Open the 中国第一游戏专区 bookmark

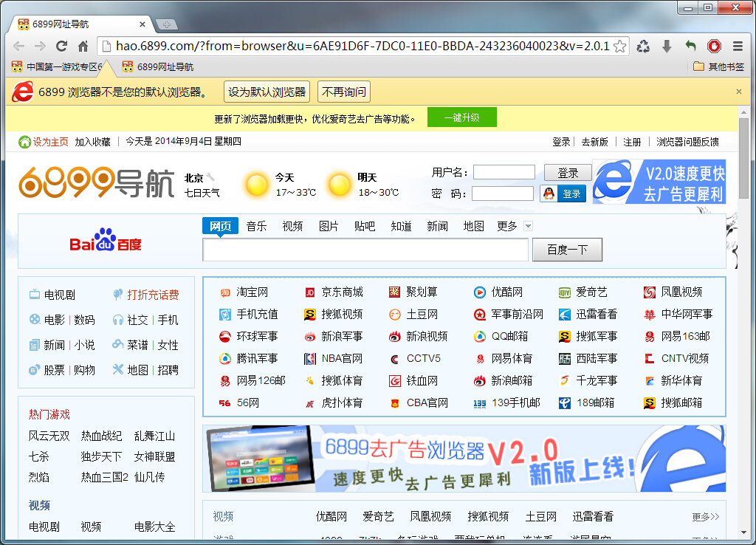pyautogui.click(x=57, y=66)
